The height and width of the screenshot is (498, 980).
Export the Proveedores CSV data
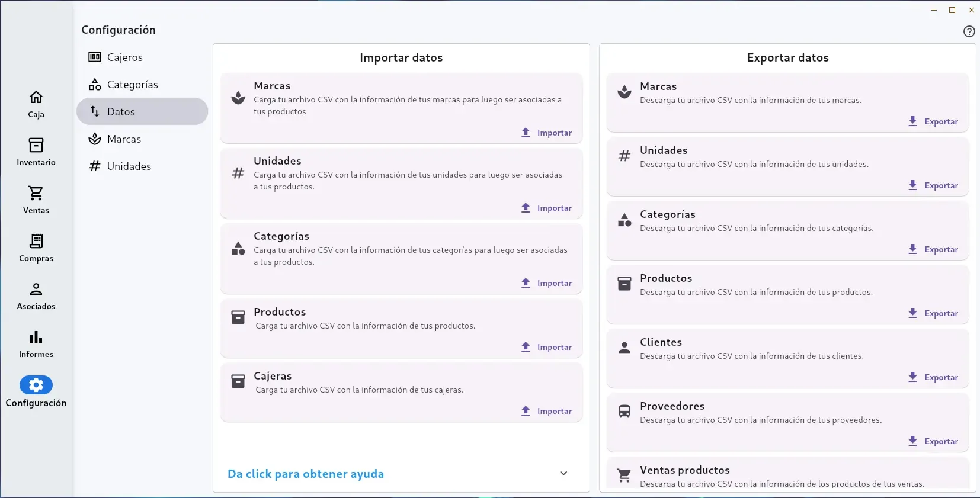coord(933,441)
